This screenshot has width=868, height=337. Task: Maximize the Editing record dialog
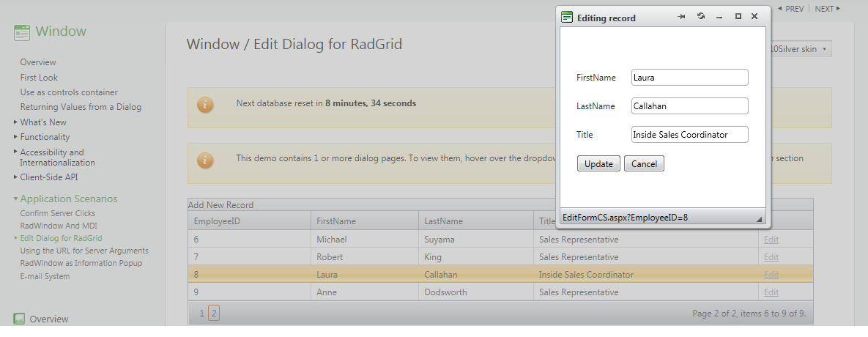point(738,17)
